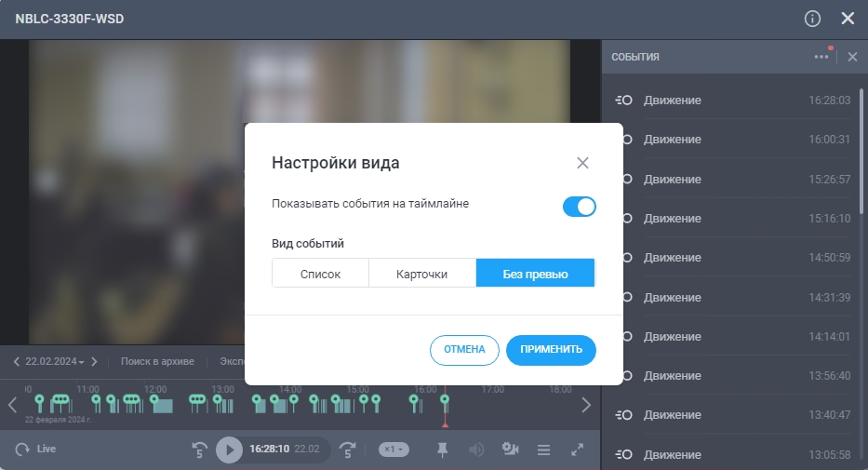Select the Движение event at 14:50:59
Viewport: 868px width, 470px height.
(732, 258)
